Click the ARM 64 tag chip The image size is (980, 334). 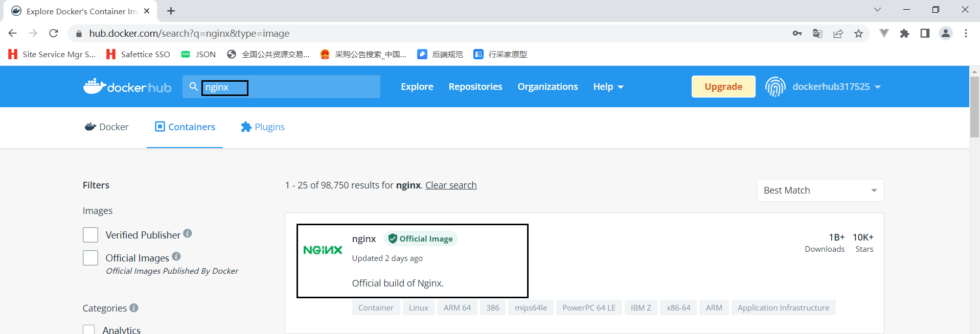457,307
